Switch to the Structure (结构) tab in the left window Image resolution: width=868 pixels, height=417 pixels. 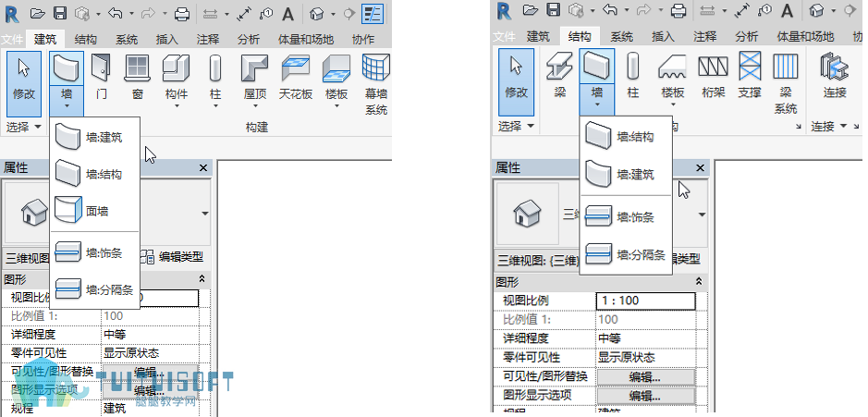point(86,39)
